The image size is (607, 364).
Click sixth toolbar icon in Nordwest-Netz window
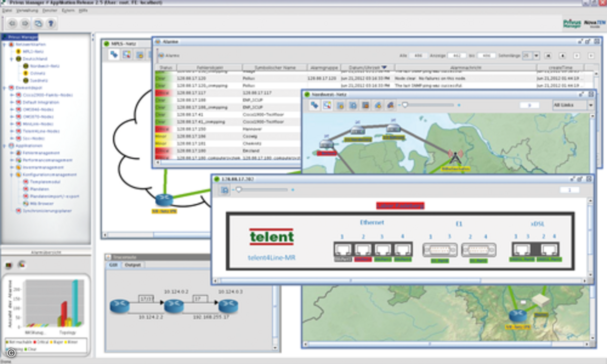tap(377, 105)
